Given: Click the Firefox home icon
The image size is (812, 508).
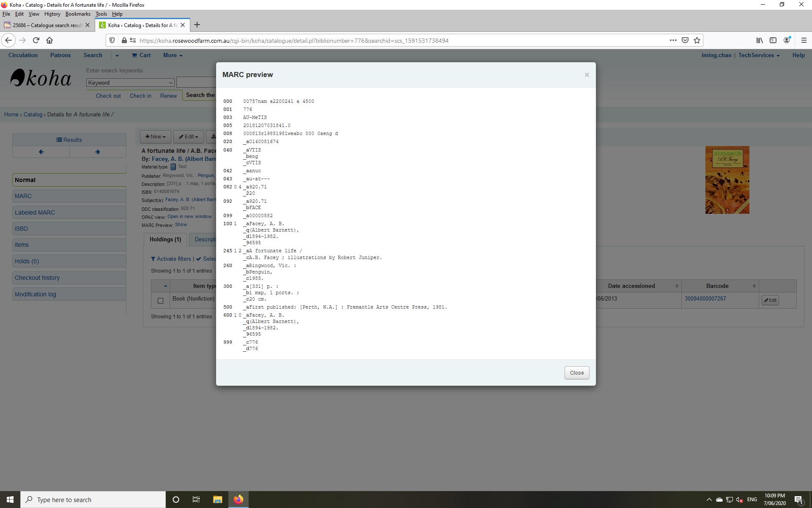Looking at the screenshot, I should [49, 40].
